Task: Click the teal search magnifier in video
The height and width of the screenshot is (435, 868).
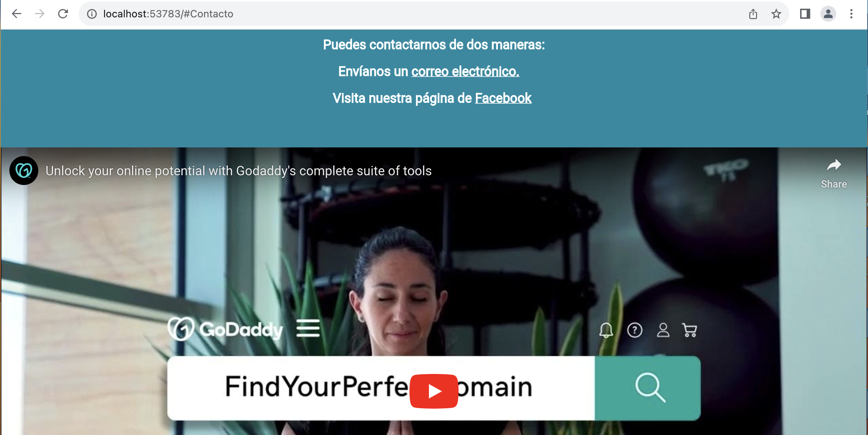Action: [x=648, y=388]
